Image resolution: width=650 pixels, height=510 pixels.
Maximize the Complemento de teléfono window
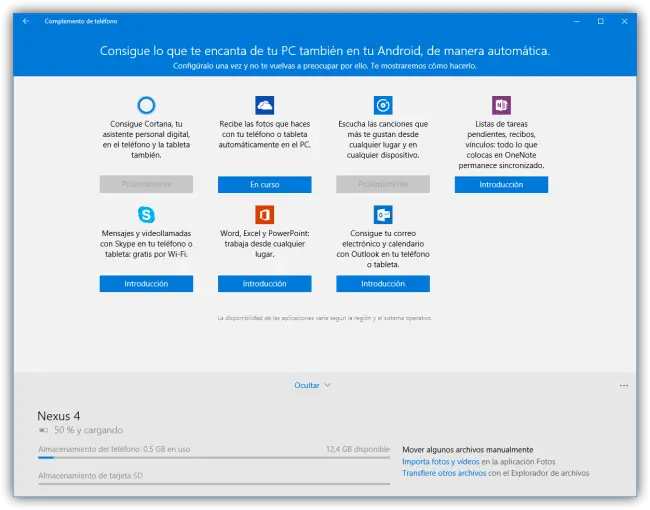coord(601,21)
